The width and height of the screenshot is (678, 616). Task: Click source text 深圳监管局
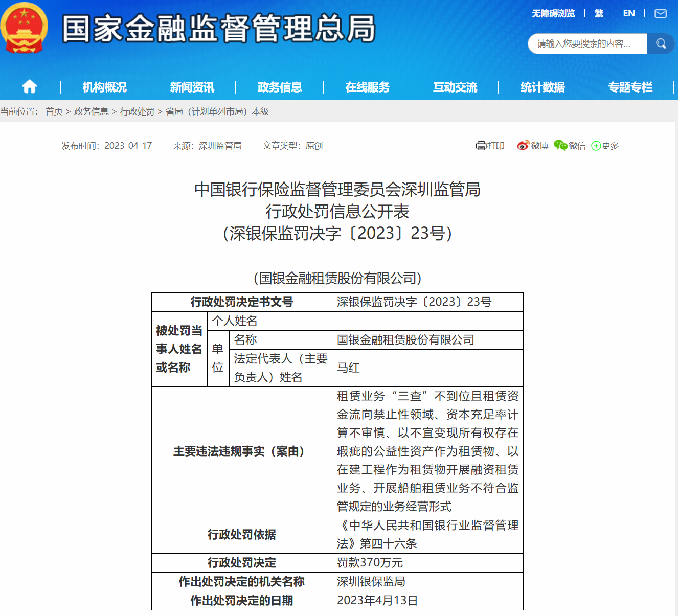(220, 146)
